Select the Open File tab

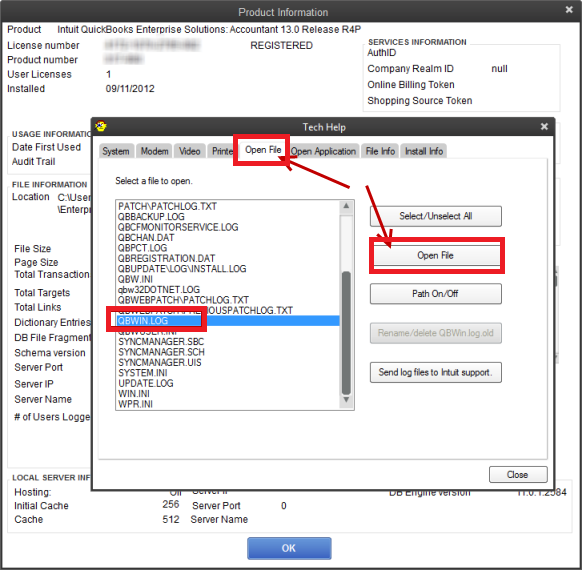pyautogui.click(x=263, y=150)
